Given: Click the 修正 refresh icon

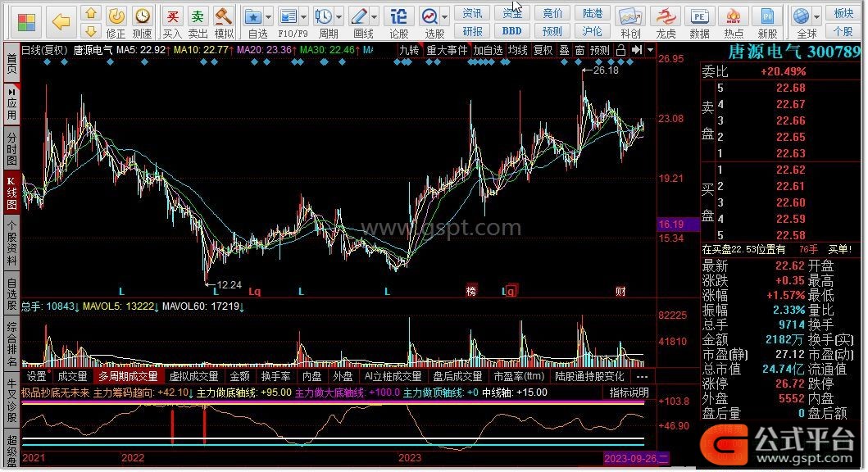Looking at the screenshot, I should pos(116,16).
